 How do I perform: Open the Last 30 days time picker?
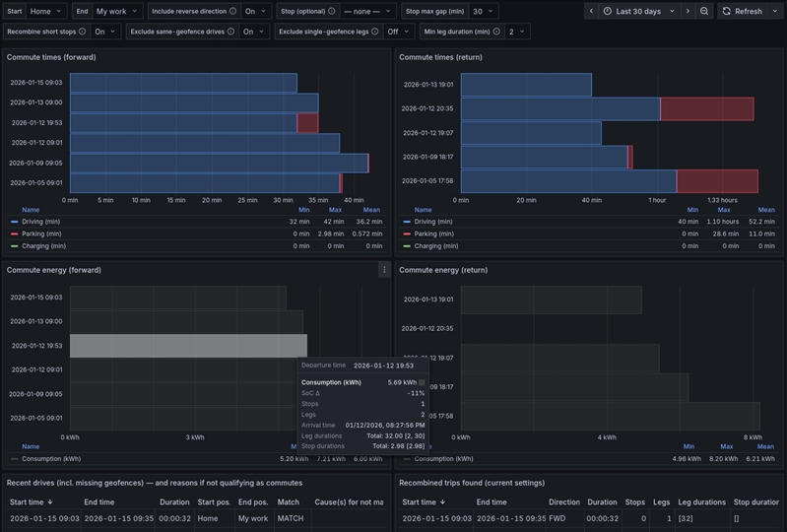(639, 11)
